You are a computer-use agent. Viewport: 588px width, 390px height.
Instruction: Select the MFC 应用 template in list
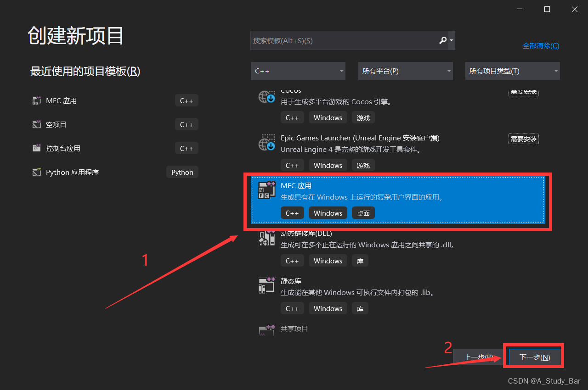[398, 200]
